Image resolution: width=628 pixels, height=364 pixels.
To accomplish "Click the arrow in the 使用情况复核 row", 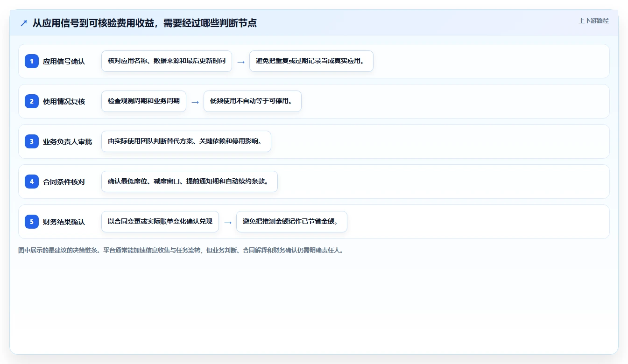I will [x=195, y=102].
